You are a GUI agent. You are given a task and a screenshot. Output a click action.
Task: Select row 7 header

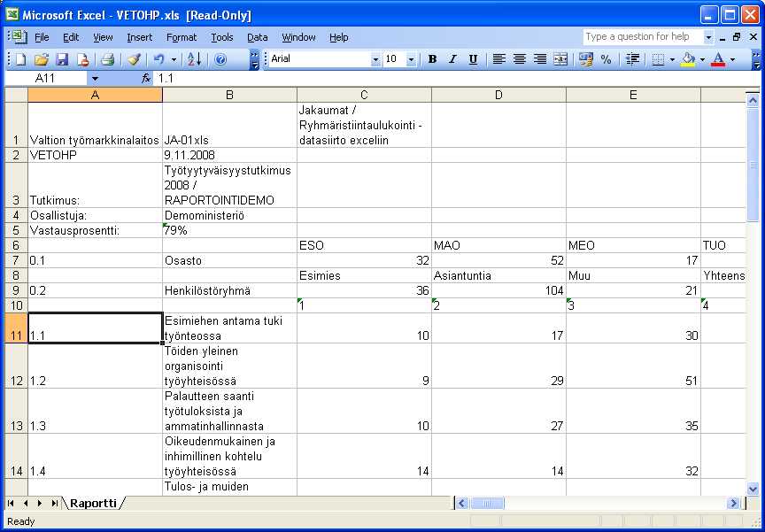click(16, 260)
